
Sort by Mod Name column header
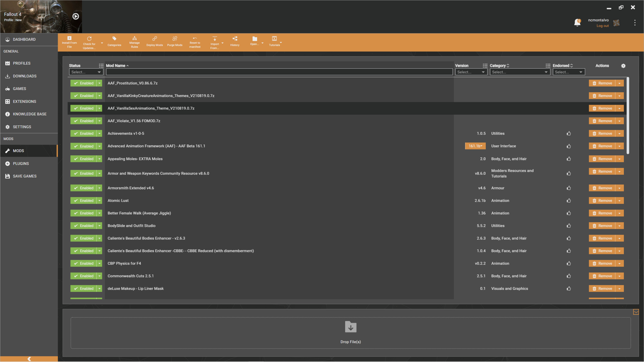pos(116,66)
